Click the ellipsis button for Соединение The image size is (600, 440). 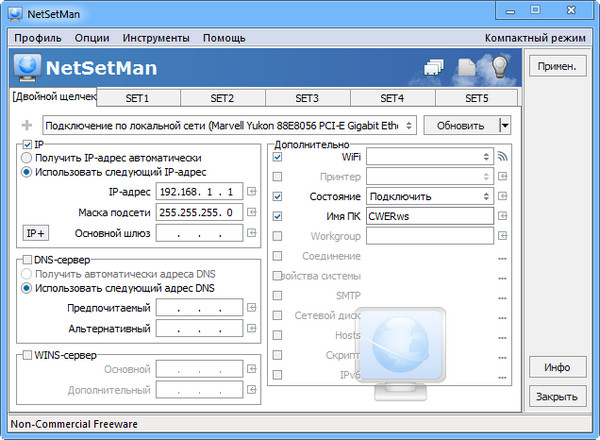tap(503, 256)
